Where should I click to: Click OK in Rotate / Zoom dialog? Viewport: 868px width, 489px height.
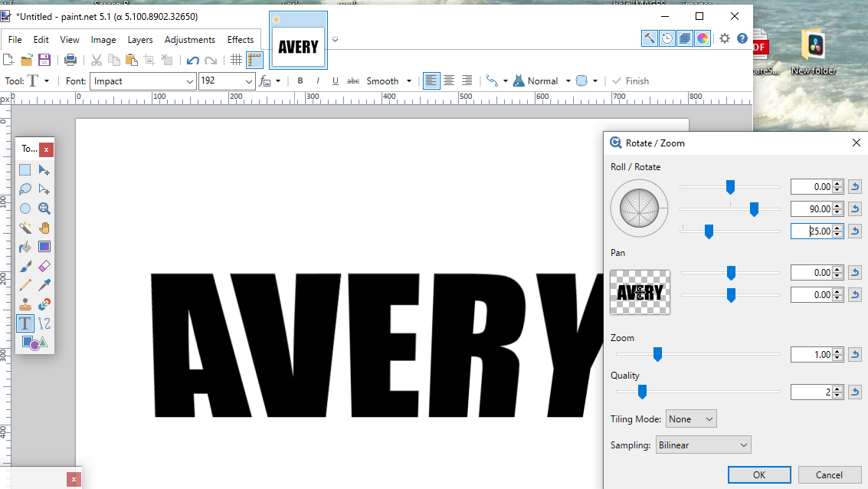point(759,474)
